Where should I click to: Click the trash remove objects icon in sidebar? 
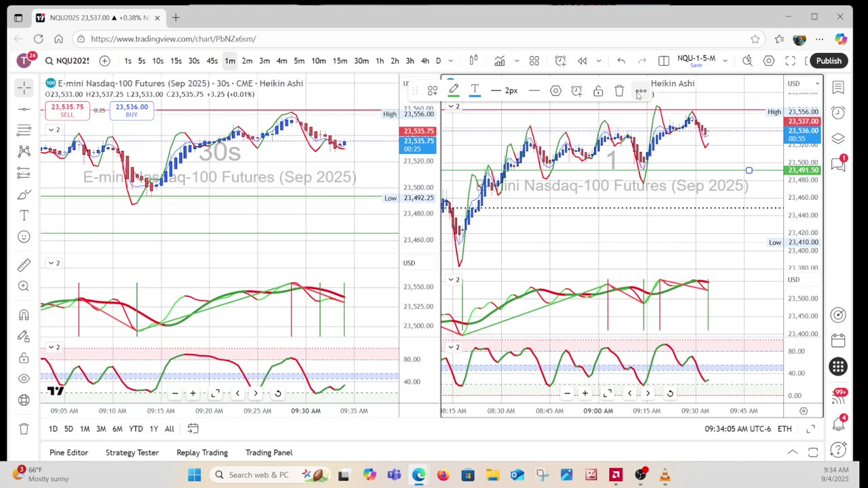point(24,428)
